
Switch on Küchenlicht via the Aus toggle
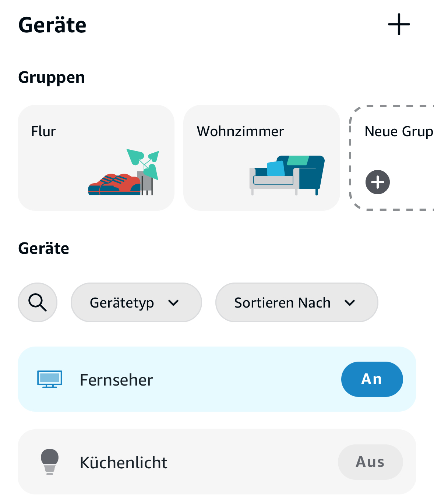click(370, 462)
